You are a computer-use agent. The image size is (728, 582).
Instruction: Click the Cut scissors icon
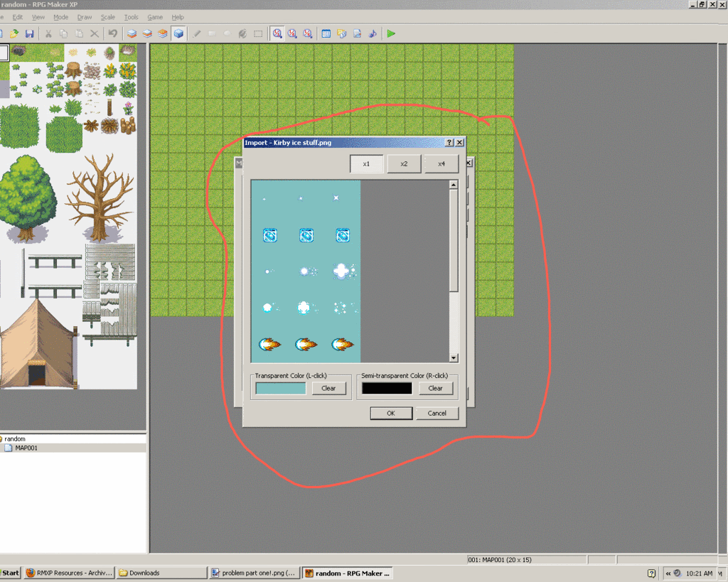pyautogui.click(x=48, y=33)
